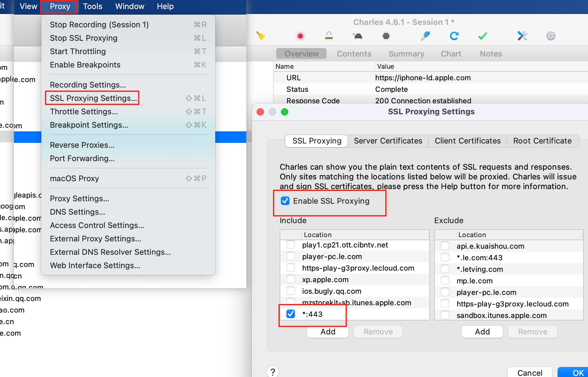This screenshot has width=588, height=377.
Task: Select SSL Proxying Settings menu entry
Action: [x=93, y=98]
